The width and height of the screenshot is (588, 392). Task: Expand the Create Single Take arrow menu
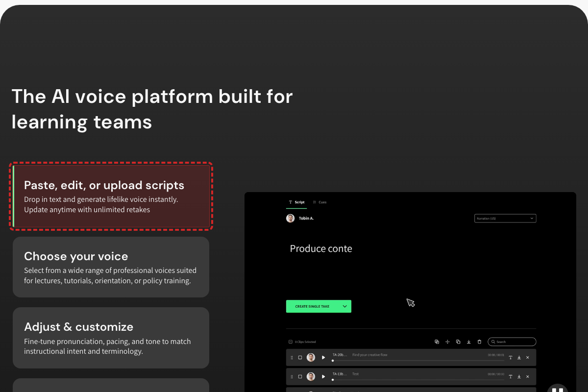pos(345,306)
